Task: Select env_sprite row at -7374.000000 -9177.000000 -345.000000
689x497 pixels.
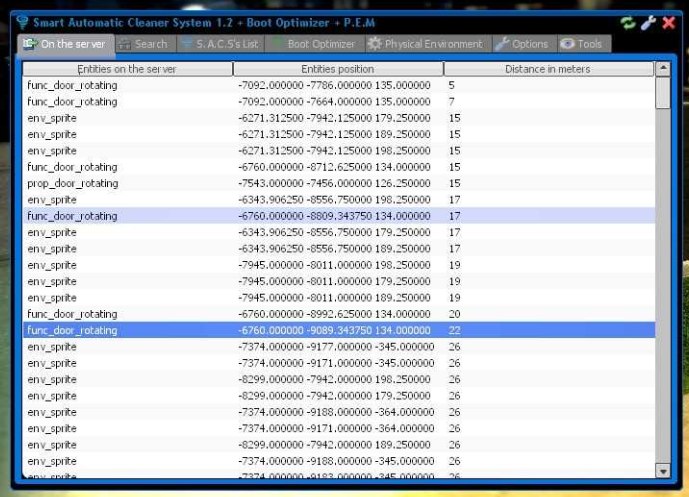Action: tap(338, 347)
